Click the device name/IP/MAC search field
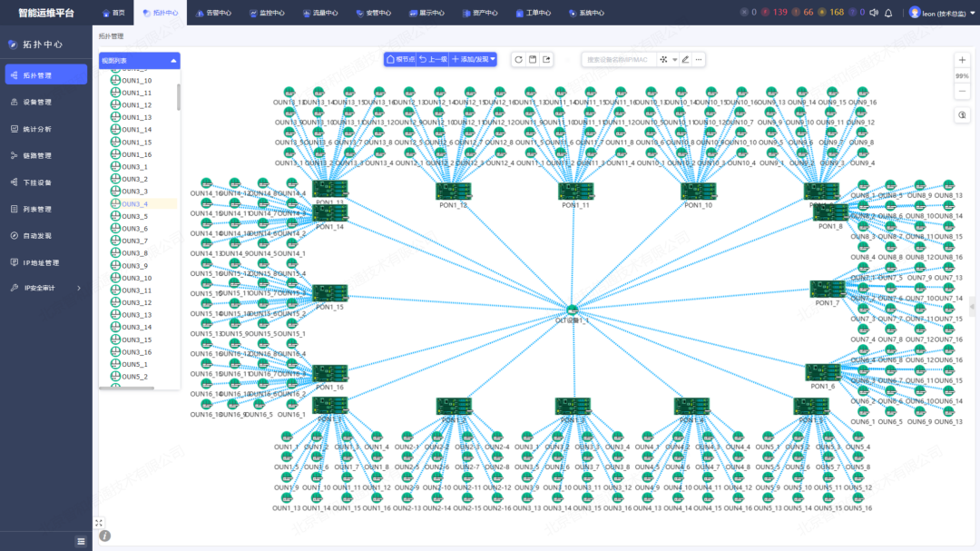This screenshot has height=551, width=980. pyautogui.click(x=619, y=59)
